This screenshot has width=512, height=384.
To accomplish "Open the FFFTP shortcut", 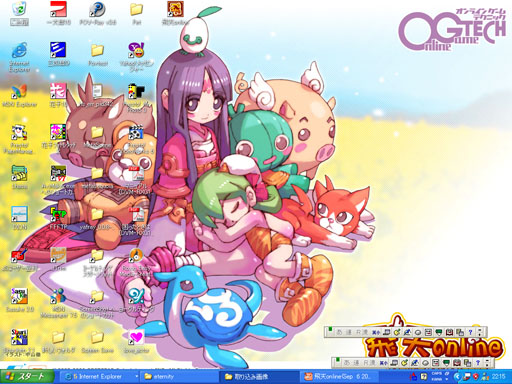I will click(x=58, y=218).
